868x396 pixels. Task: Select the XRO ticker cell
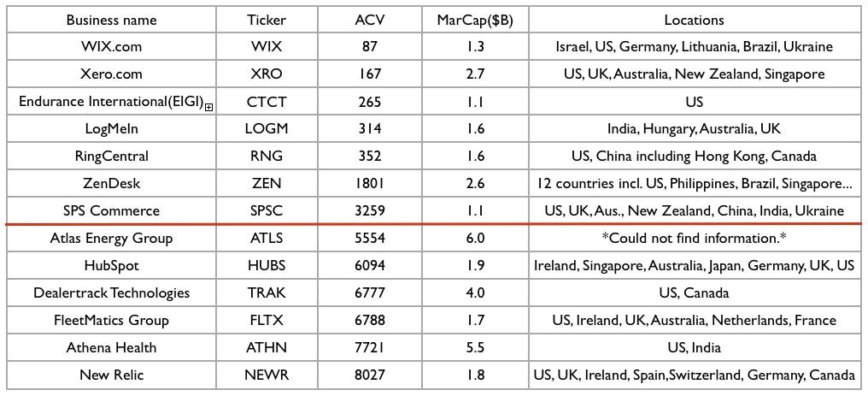coord(267,74)
